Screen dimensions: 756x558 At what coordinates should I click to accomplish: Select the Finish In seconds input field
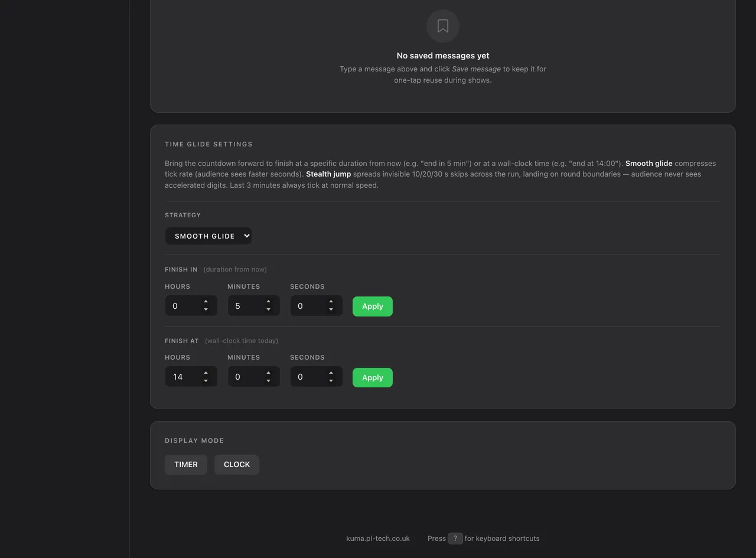[316, 306]
